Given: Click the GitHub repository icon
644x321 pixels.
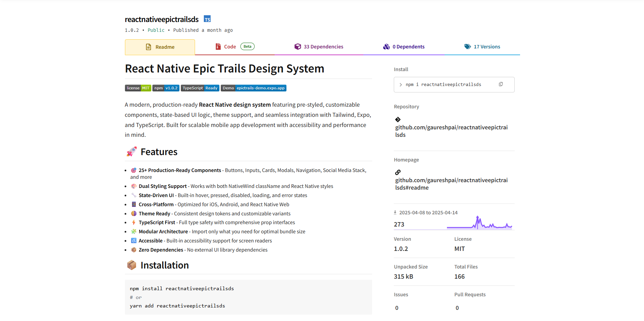Looking at the screenshot, I should tap(398, 119).
